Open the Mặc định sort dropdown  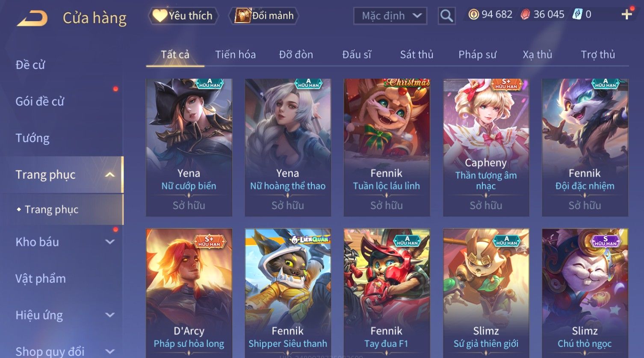(390, 16)
